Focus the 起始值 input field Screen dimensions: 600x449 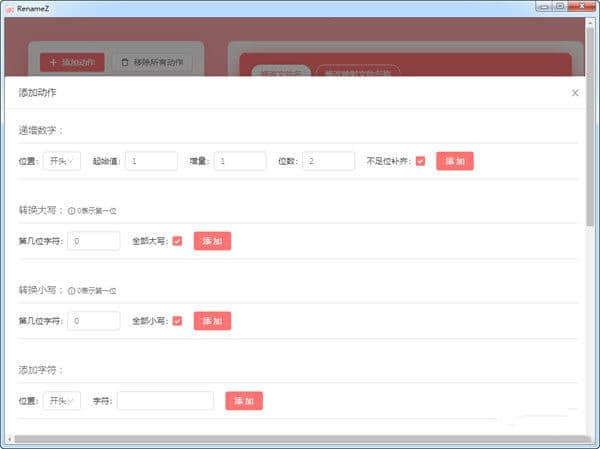click(152, 161)
